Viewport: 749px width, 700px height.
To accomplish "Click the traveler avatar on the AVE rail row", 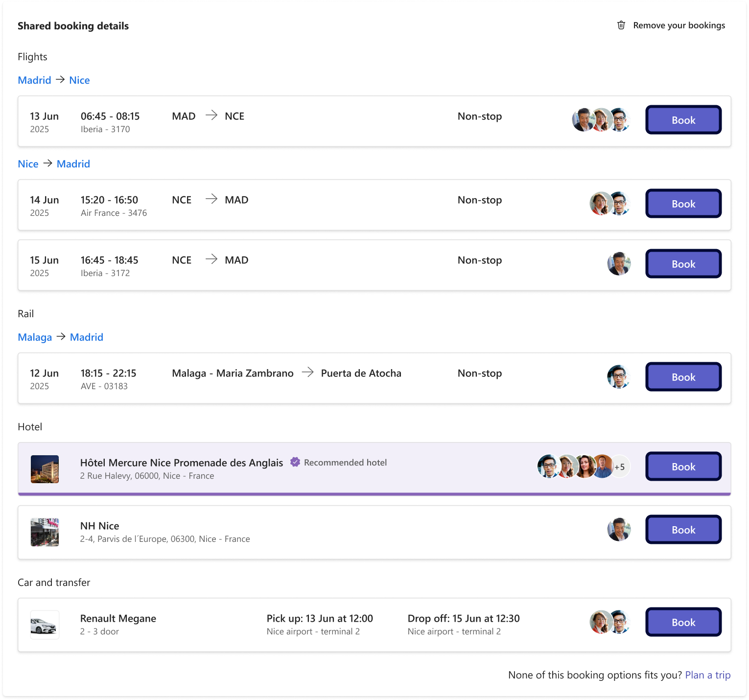I will point(619,377).
